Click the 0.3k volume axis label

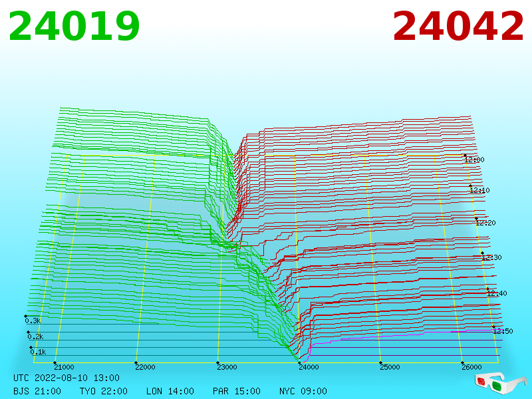33,321
